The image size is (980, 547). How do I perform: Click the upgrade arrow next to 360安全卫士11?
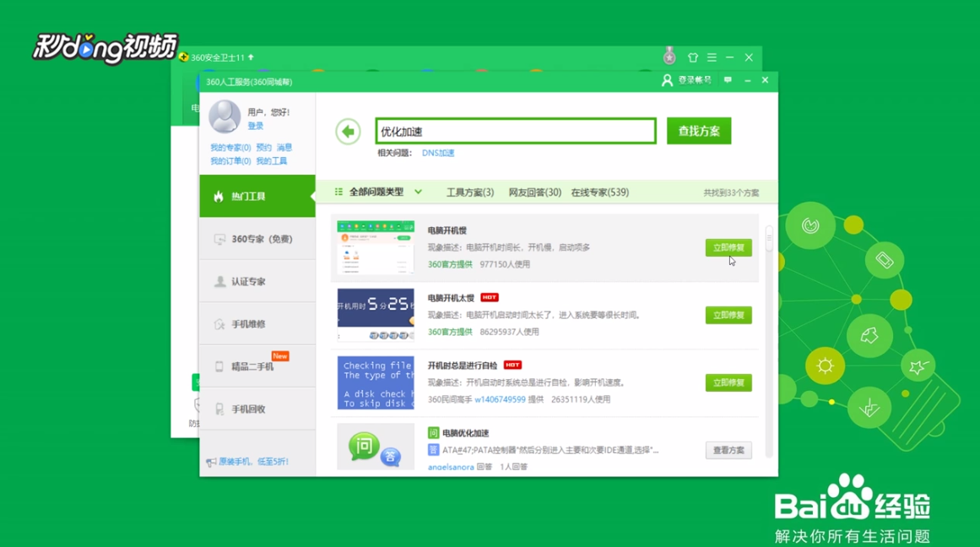pyautogui.click(x=251, y=57)
